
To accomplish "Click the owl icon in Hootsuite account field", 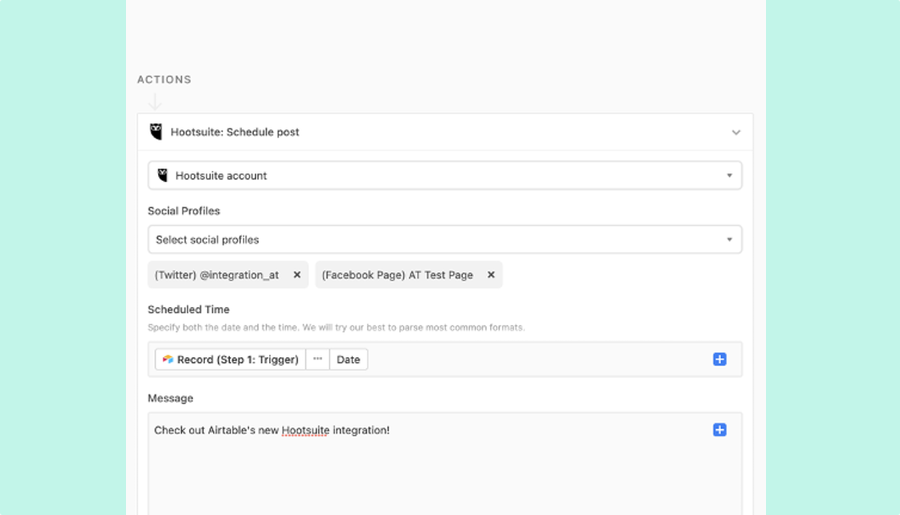I will point(163,175).
